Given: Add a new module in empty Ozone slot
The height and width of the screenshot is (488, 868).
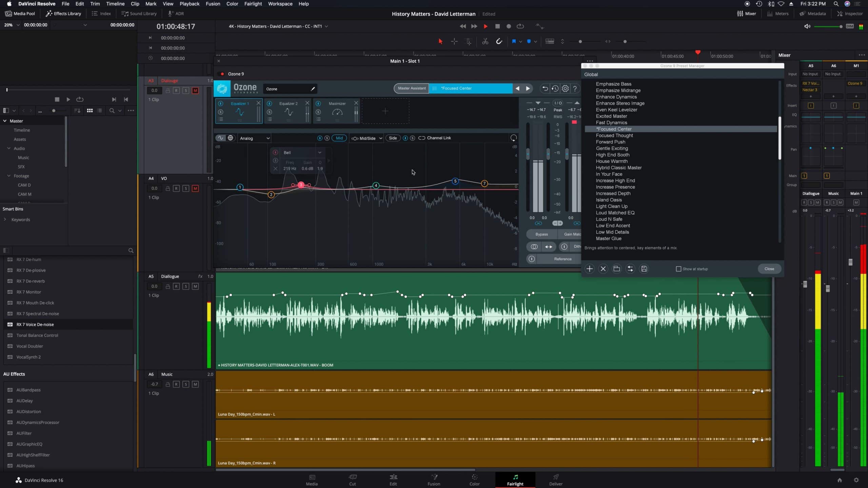Looking at the screenshot, I should (385, 111).
